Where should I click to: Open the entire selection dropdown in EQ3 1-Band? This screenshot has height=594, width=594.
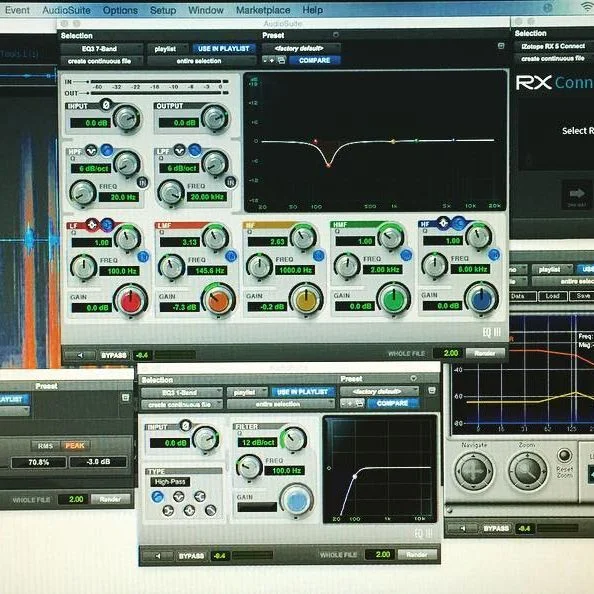pos(281,404)
